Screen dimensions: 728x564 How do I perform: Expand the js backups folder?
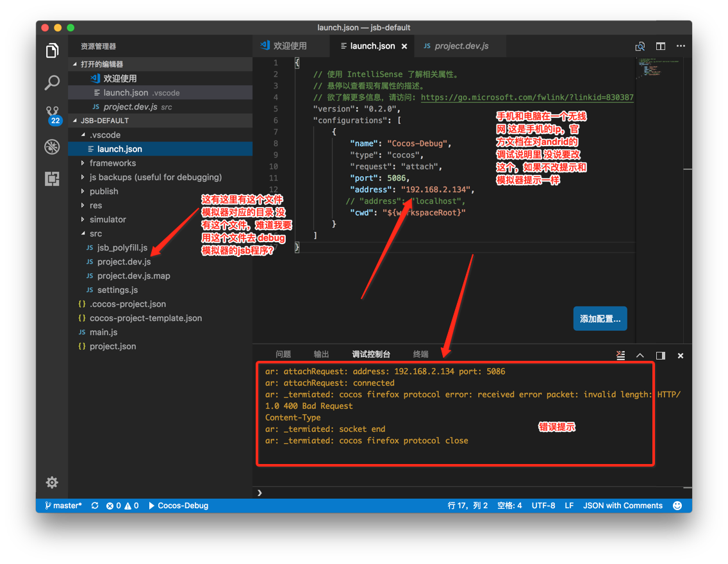[83, 177]
